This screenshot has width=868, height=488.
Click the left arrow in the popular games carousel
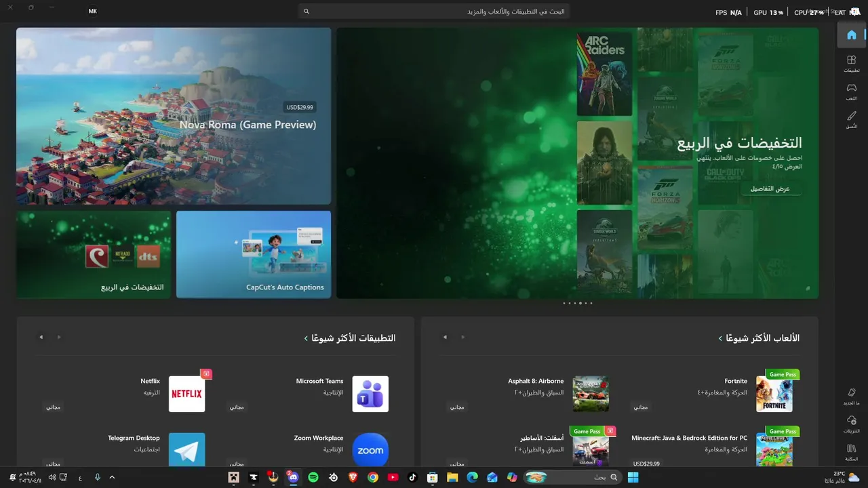click(445, 337)
